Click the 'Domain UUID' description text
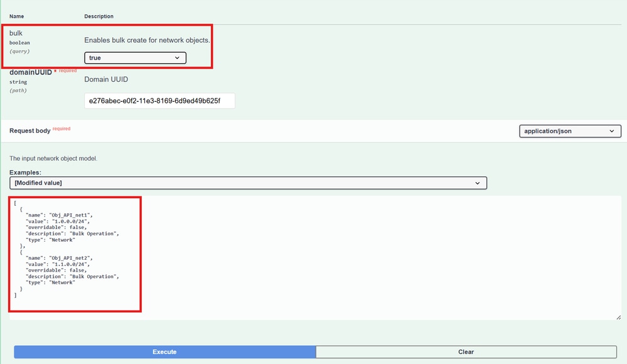Viewport: 627px width, 364px height. tap(106, 79)
